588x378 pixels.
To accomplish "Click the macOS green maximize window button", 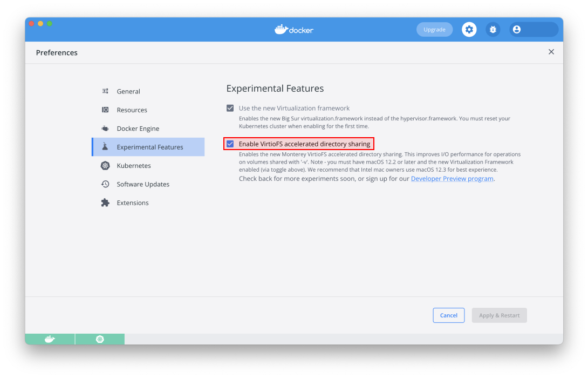I will point(50,24).
